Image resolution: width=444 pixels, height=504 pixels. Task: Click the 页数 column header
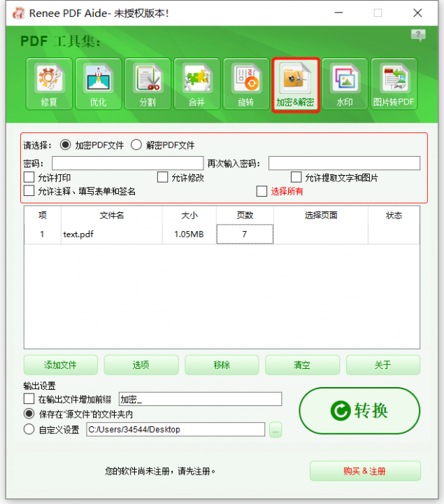[x=245, y=215]
